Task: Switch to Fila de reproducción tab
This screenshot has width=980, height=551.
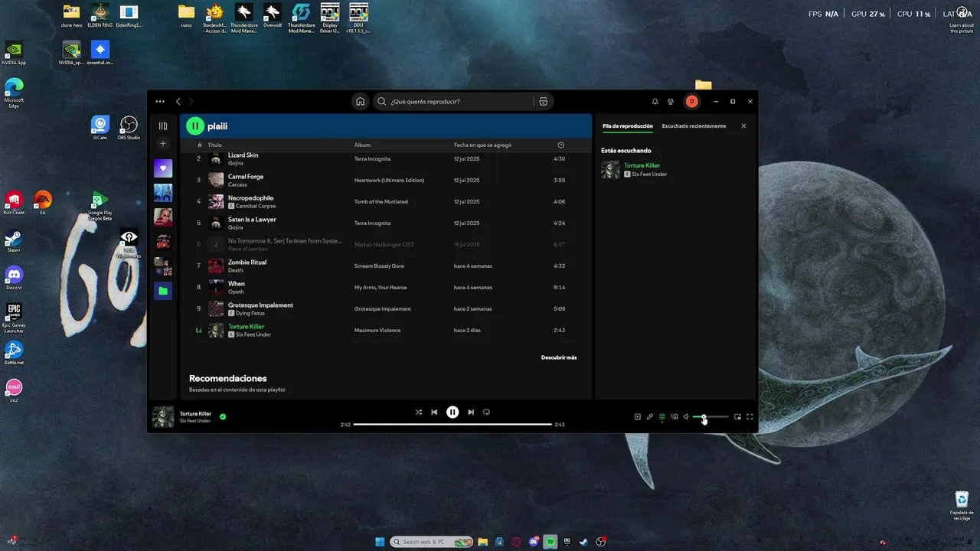Action: [x=628, y=126]
